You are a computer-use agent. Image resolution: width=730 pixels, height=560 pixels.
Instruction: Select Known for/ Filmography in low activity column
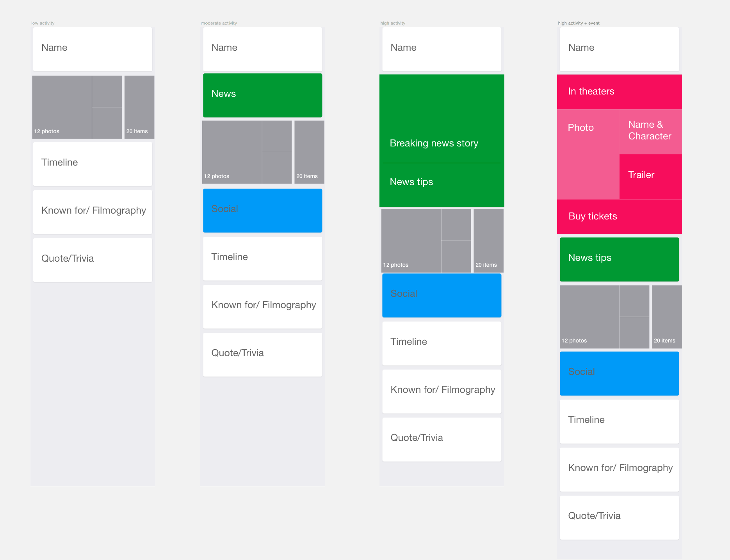(93, 212)
